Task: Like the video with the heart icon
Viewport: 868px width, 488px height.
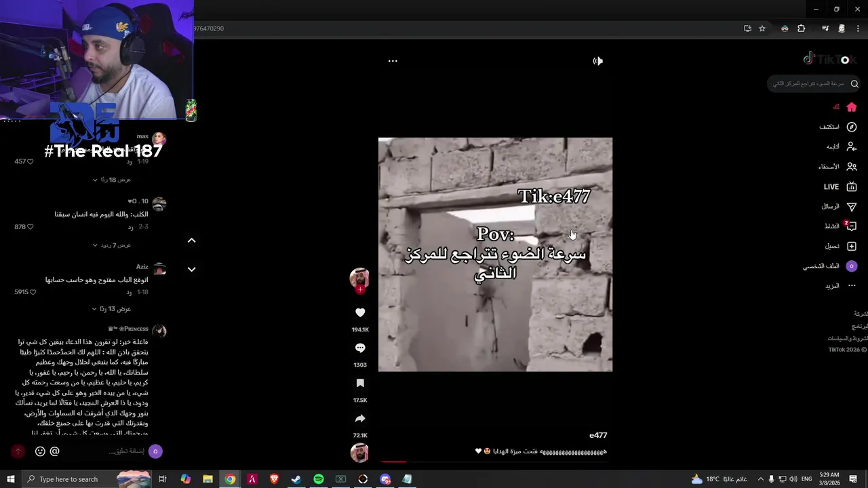Action: [360, 312]
